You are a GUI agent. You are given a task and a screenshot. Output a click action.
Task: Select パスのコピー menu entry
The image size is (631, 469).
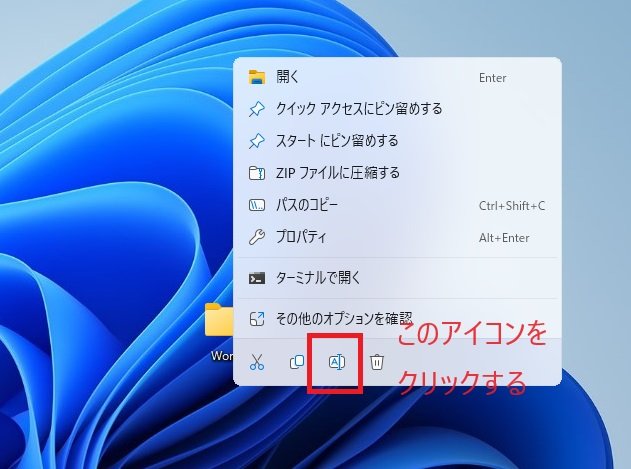click(397, 205)
